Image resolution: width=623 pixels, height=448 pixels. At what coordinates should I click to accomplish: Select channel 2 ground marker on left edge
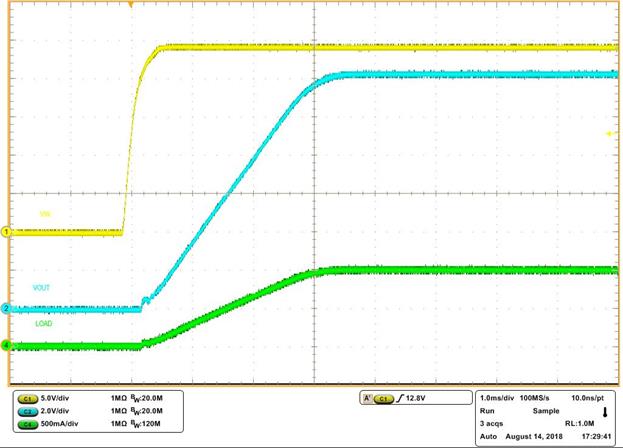(x=5, y=309)
